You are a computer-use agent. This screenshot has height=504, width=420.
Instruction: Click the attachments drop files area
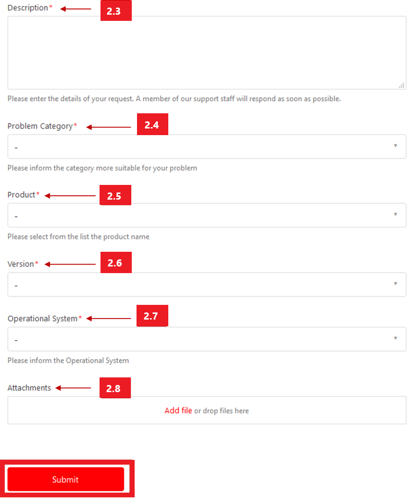207,410
